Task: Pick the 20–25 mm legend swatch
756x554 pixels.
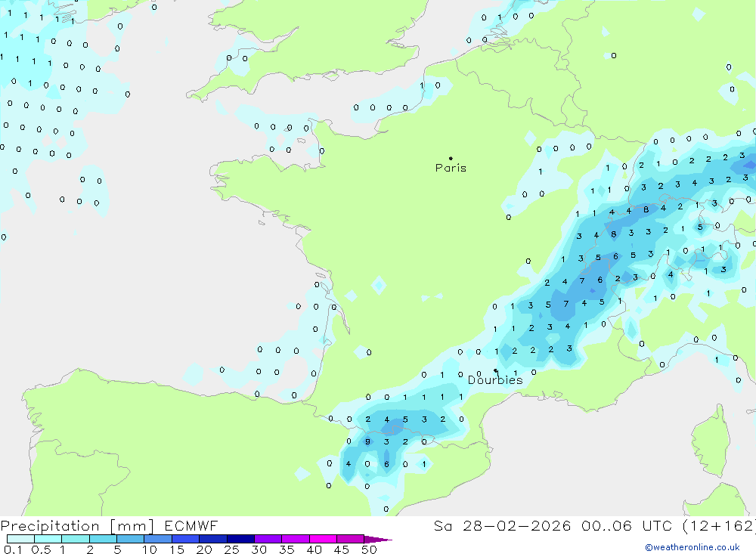Action: 213,539
